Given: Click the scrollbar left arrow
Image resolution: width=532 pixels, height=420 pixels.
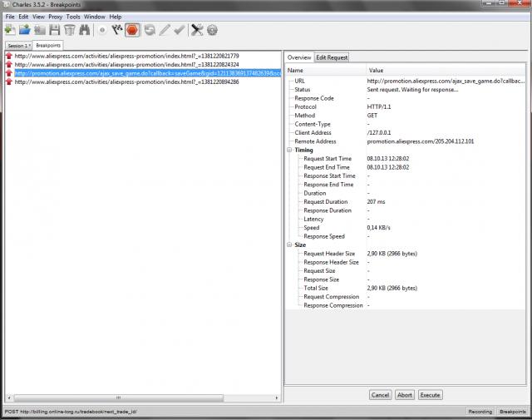Looking at the screenshot, I should pos(9,398).
